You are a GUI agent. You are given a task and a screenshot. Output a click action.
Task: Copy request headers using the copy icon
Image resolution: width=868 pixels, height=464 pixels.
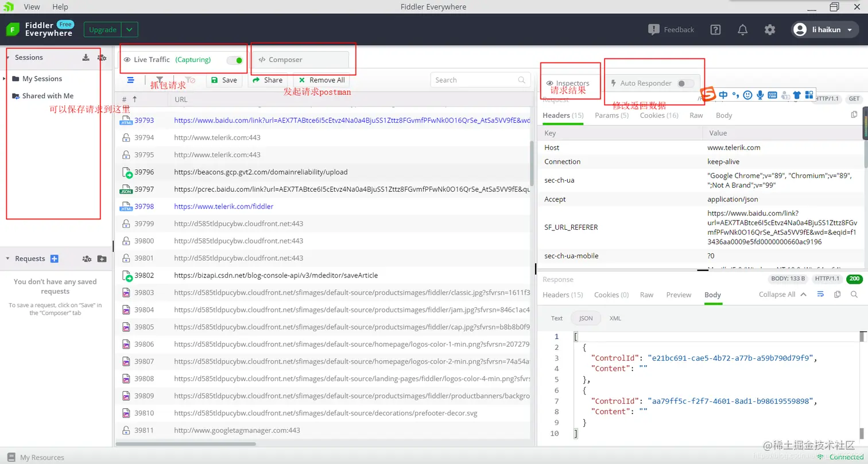[854, 115]
